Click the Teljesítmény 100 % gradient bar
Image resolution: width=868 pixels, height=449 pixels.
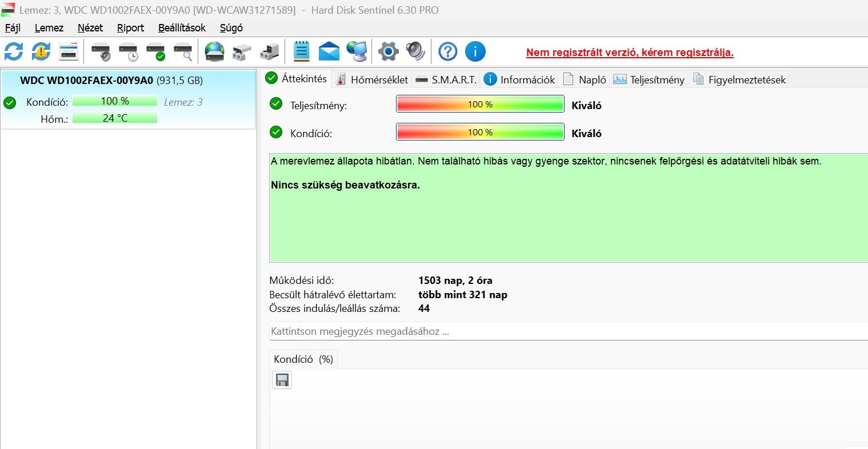480,105
